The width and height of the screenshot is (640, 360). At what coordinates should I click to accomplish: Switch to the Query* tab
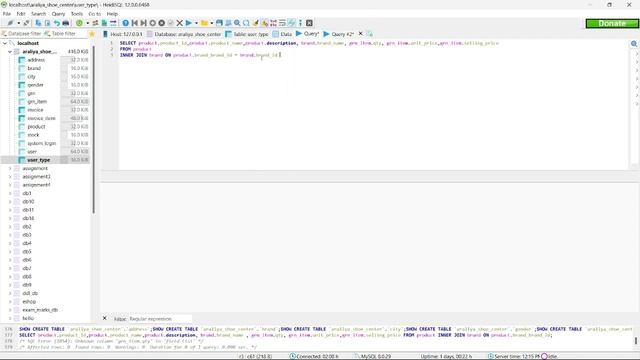(x=307, y=34)
